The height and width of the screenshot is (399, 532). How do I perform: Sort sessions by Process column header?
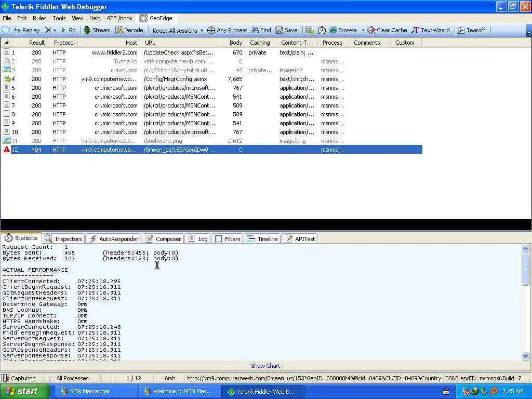[x=332, y=43]
